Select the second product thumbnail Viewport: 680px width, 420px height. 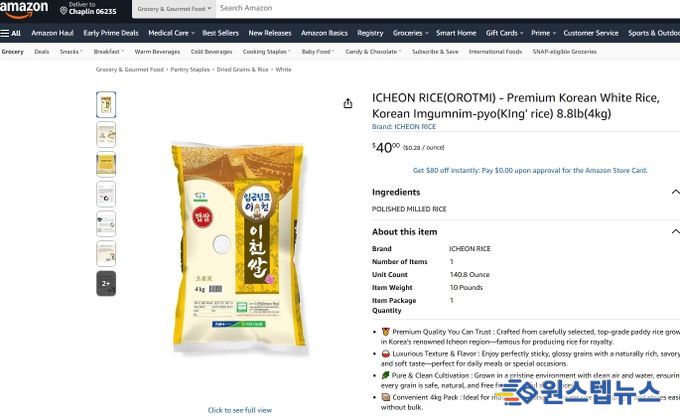click(106, 135)
